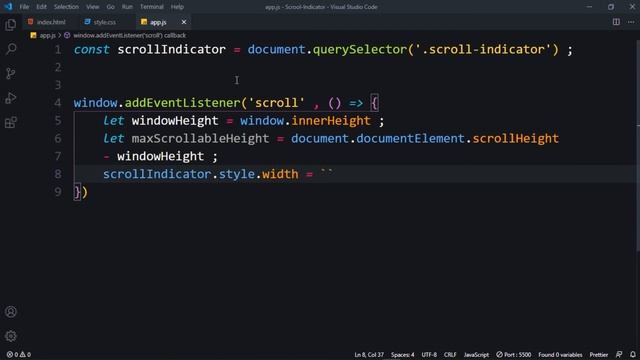Image resolution: width=640 pixels, height=360 pixels.
Task: Open editor More Actions ellipsis
Action: tap(631, 22)
